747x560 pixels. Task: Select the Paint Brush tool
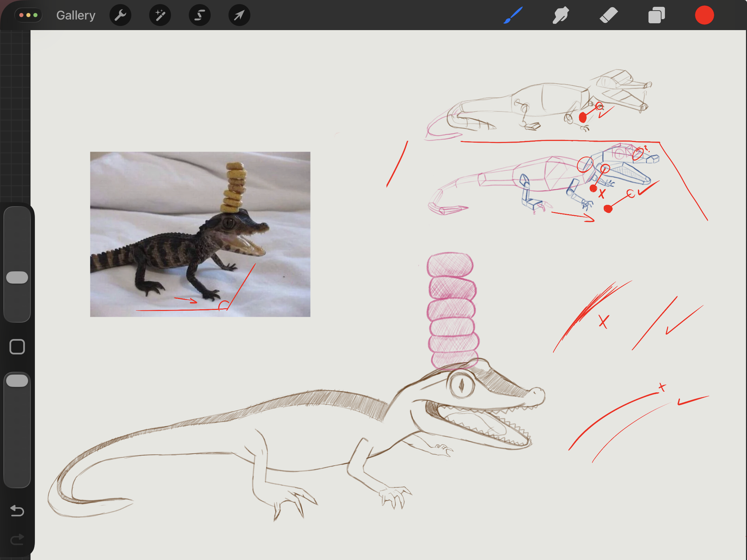click(513, 15)
